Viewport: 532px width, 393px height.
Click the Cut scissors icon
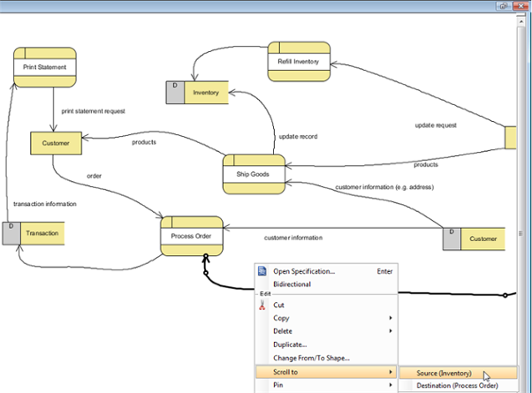(262, 305)
